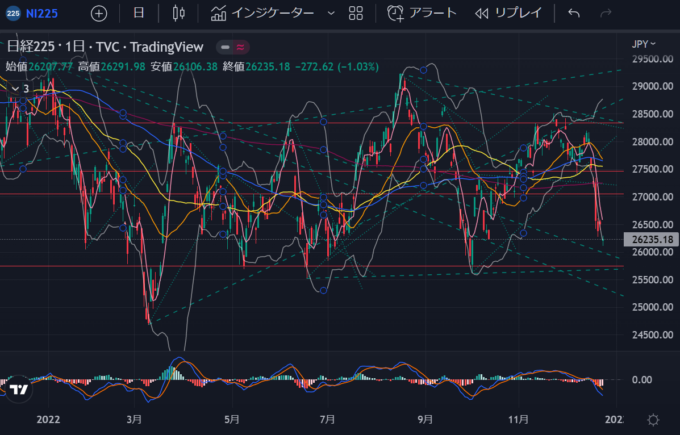Click the 27000.00 price scale label
Viewport: 680px width, 435px height.
pos(650,197)
